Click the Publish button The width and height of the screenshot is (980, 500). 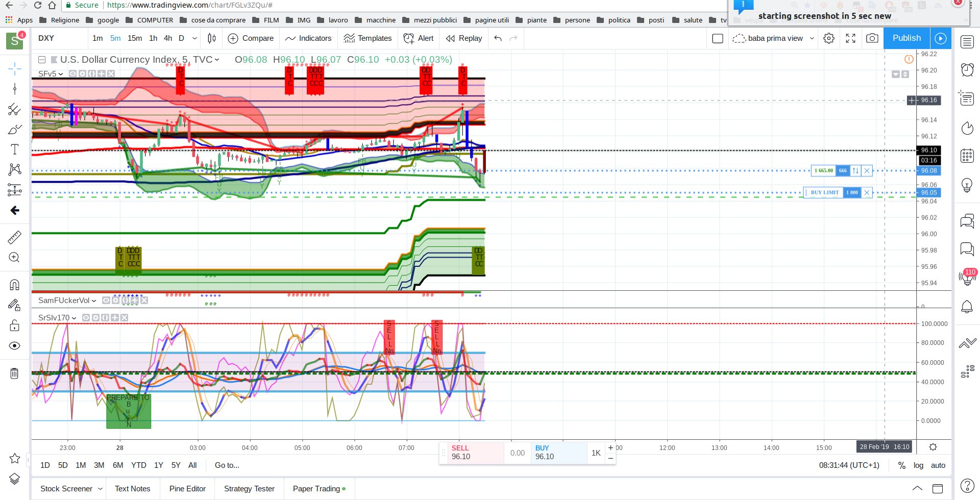(906, 38)
